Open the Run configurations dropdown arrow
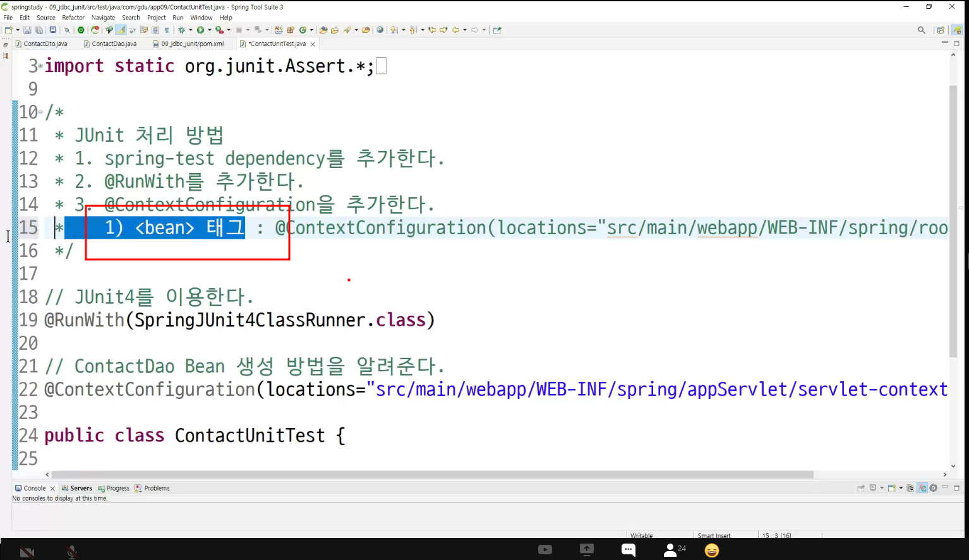Viewport: 969px width, 560px height. (209, 30)
